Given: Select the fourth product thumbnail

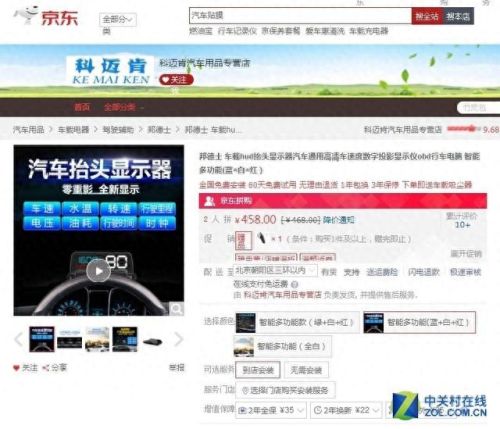Looking at the screenshot, I should [x=125, y=339].
